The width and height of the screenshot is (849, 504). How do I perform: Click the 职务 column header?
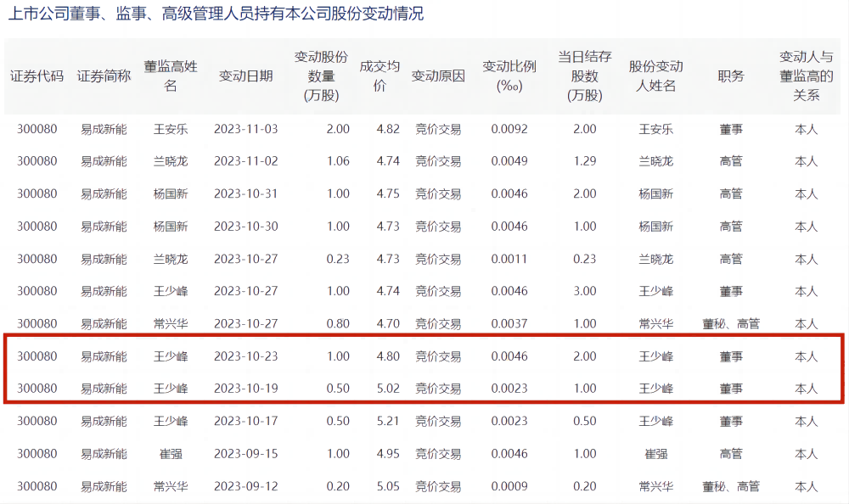pyautogui.click(x=731, y=76)
